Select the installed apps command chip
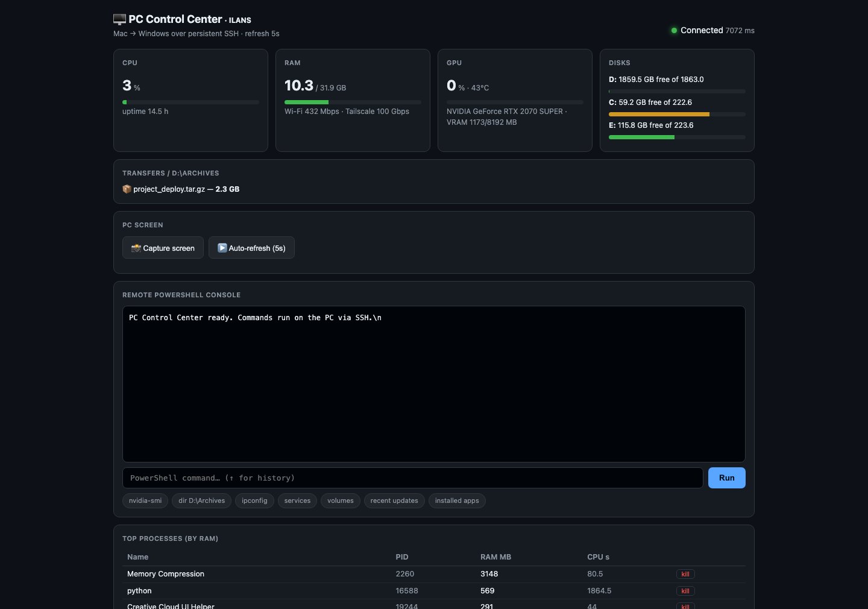 pos(457,500)
